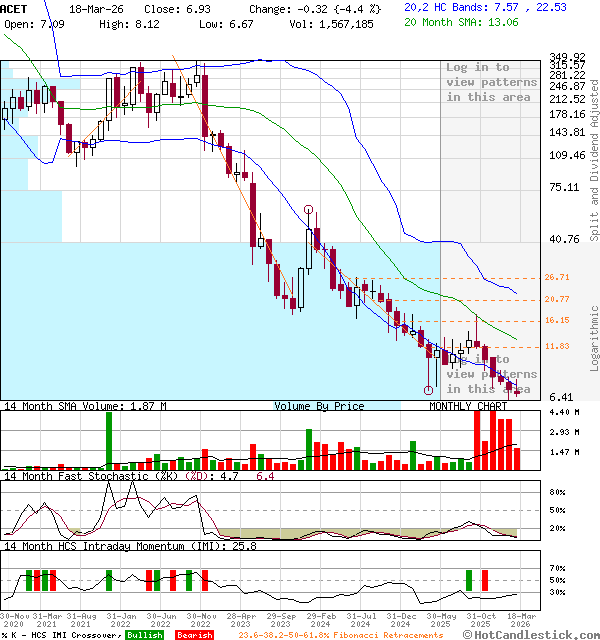Click the red circle marker at lowest candlestick
The image size is (600, 640).
(x=428, y=390)
